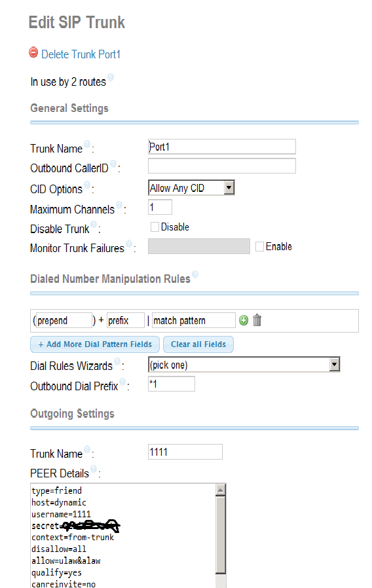Image resolution: width=372 pixels, height=588 pixels.
Task: Click help icon beside Maximum Channels
Action: tap(119, 205)
